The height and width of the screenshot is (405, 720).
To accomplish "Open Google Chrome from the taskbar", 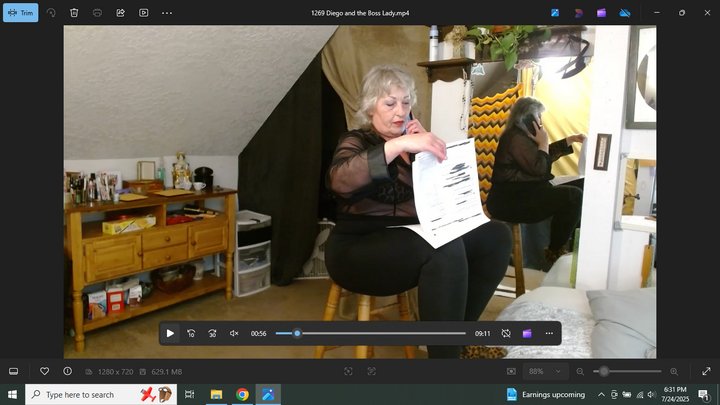I will [242, 394].
